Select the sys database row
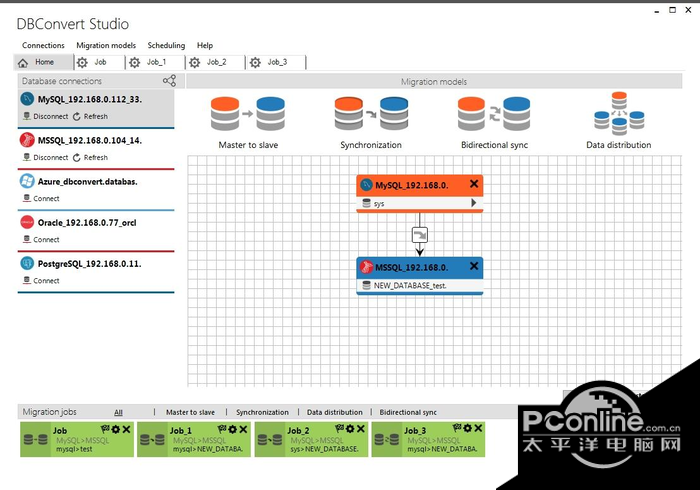700x490 pixels. (420, 203)
